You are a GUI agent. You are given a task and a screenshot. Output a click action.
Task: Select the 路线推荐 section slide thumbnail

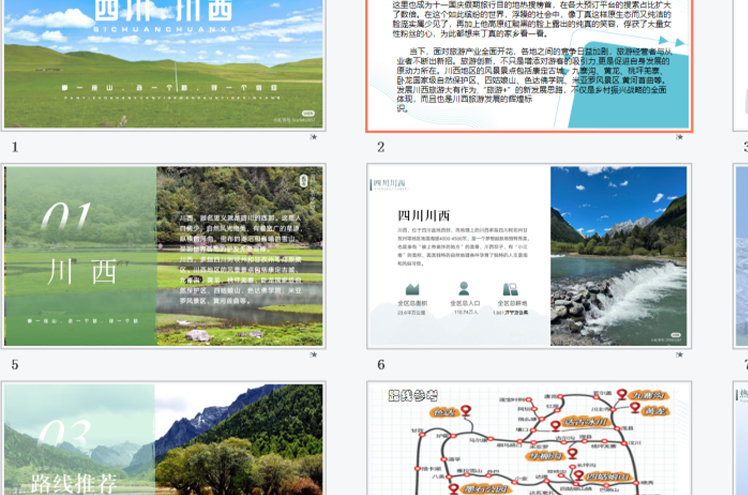(164, 439)
